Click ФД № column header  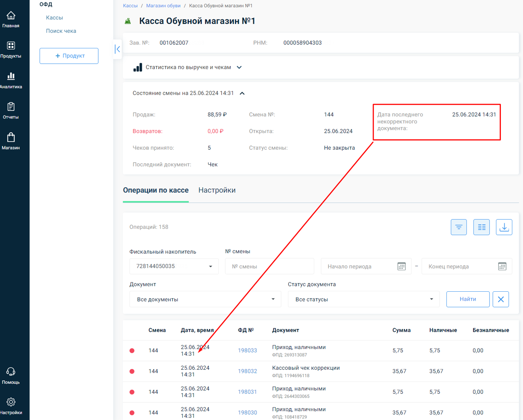(x=246, y=330)
